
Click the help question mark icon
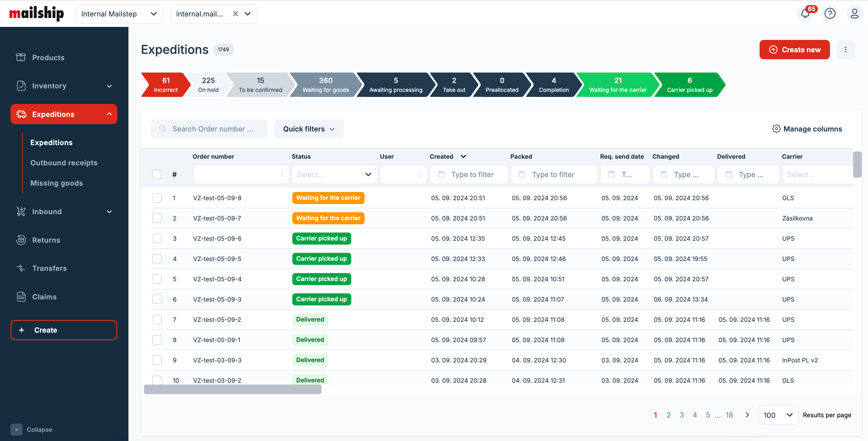830,14
